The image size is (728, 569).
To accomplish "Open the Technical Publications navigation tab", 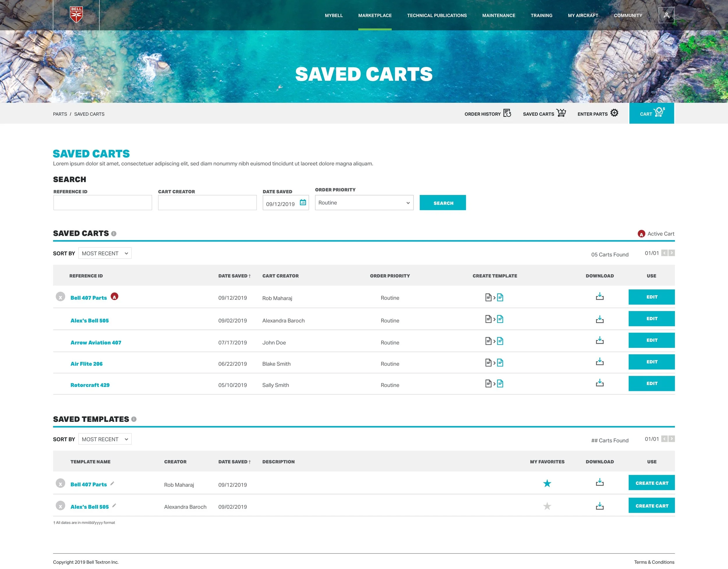I will [x=437, y=15].
